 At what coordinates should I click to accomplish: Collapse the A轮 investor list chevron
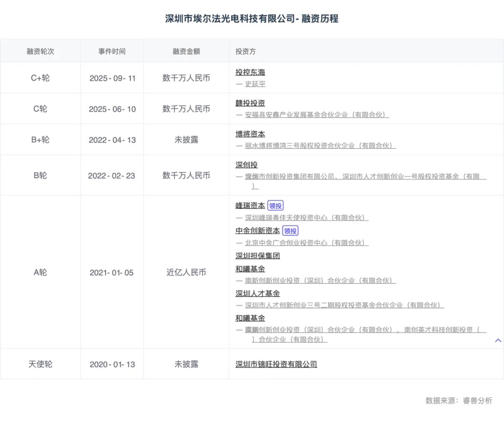pos(498,340)
